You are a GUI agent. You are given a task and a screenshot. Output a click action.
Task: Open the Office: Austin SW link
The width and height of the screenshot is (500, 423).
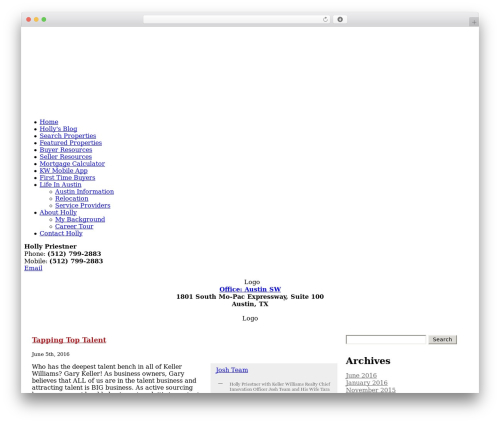pyautogui.click(x=250, y=290)
